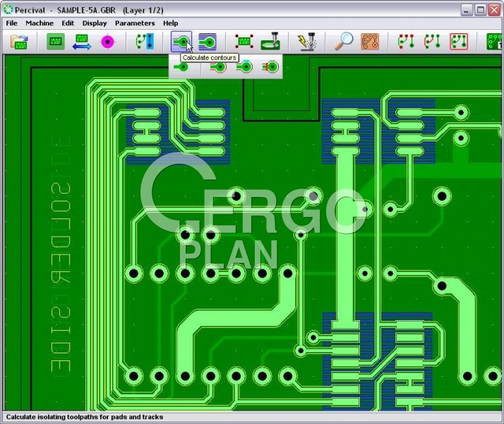Image resolution: width=504 pixels, height=424 pixels.
Task: Click the red-framed tracks icon
Action: [459, 42]
